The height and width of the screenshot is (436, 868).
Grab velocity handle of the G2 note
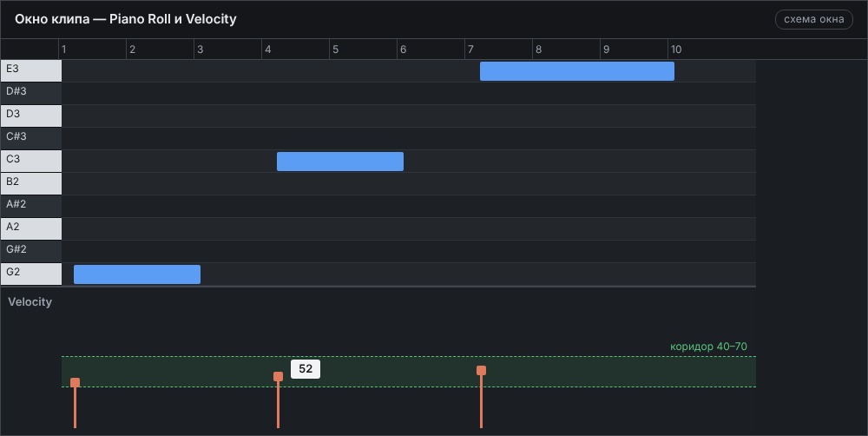[75, 383]
